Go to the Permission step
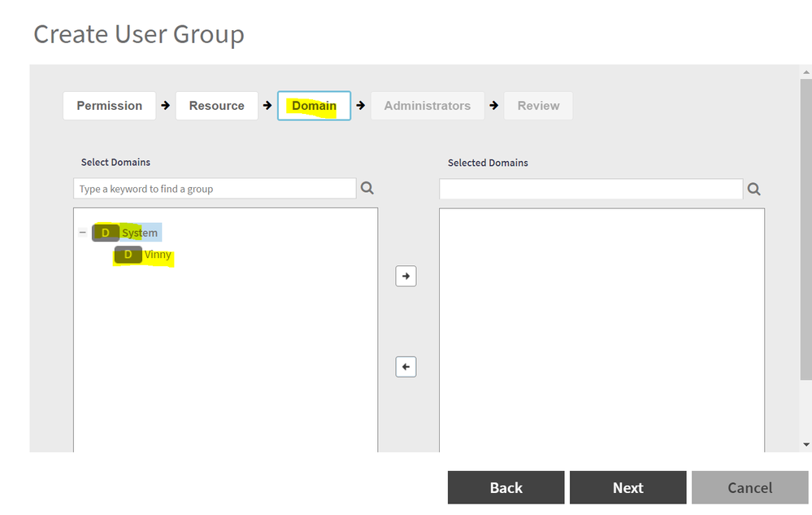Viewport: 812px width, 515px height. pyautogui.click(x=109, y=106)
